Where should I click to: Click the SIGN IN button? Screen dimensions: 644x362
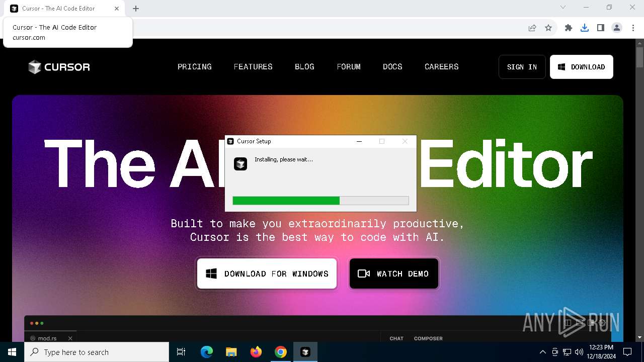click(x=522, y=67)
